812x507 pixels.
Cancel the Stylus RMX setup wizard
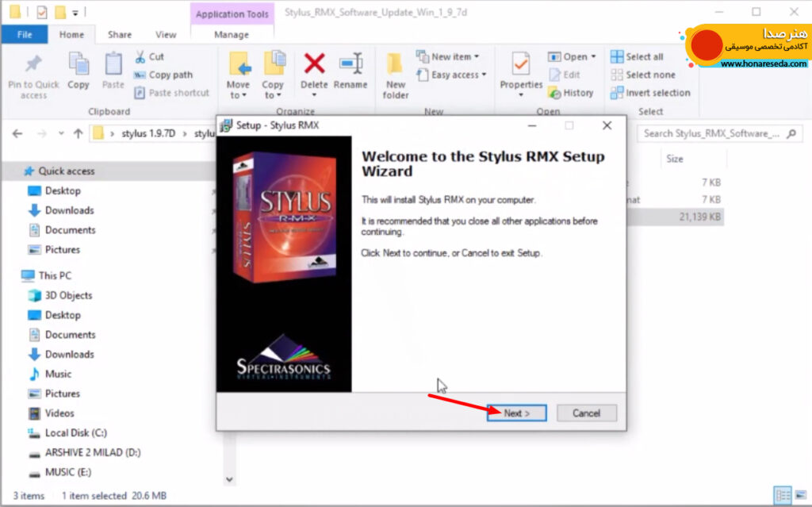[x=586, y=413]
